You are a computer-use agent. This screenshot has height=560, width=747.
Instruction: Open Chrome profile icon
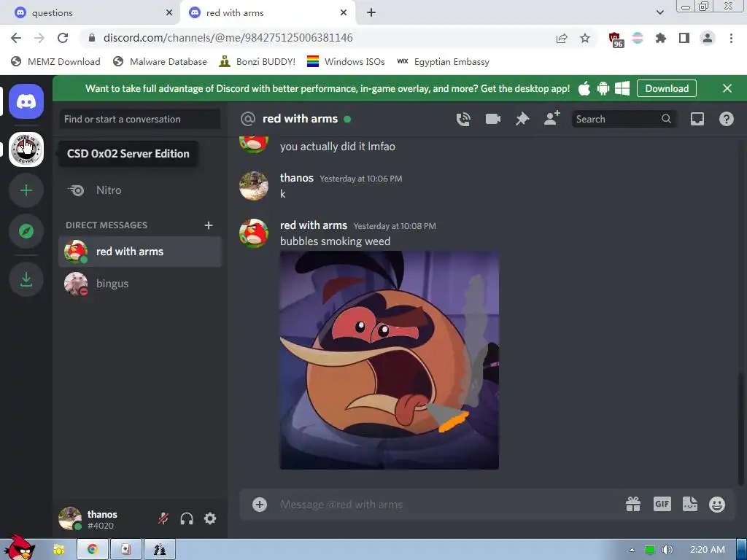(708, 38)
